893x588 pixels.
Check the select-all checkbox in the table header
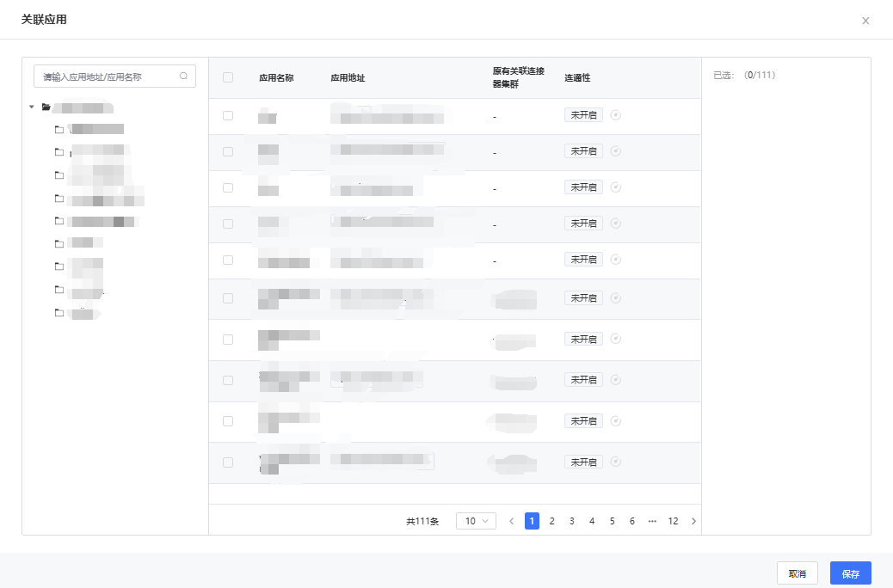click(x=228, y=77)
